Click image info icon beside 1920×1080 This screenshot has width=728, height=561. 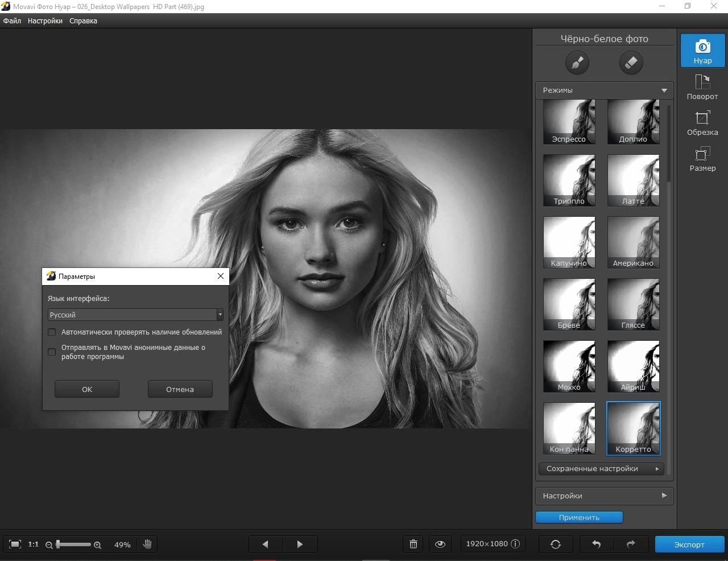(515, 544)
